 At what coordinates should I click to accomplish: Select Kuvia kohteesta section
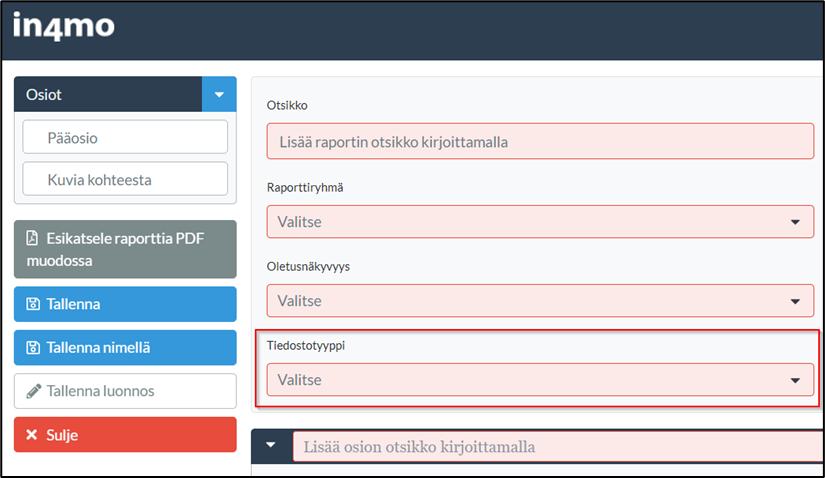pyautogui.click(x=125, y=179)
